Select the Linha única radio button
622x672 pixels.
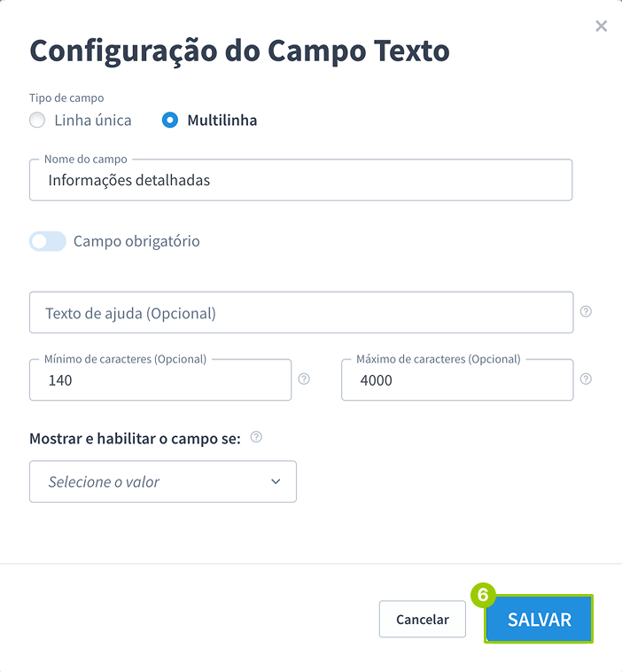click(37, 121)
